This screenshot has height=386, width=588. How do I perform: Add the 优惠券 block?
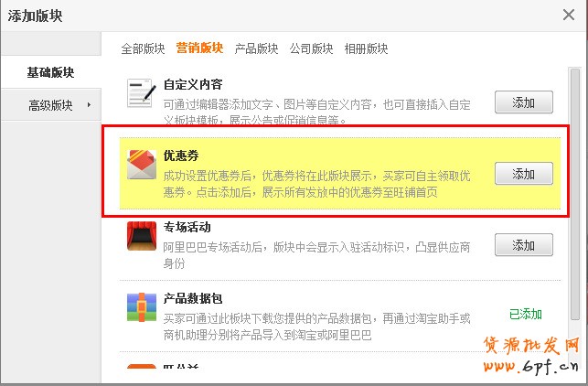(x=523, y=173)
